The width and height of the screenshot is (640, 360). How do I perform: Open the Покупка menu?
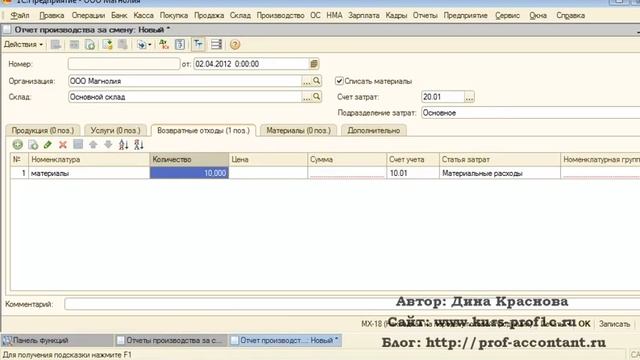coord(174,16)
